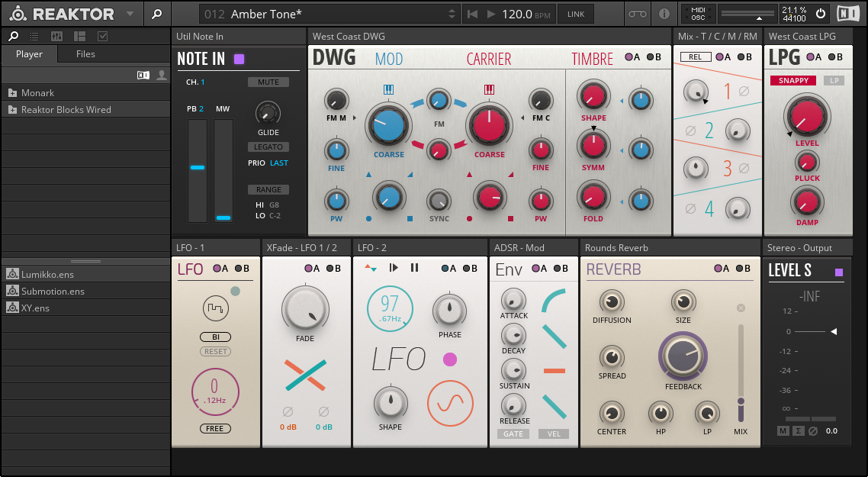Click the Native Instruments logo in the header
The image size is (868, 477).
[848, 13]
